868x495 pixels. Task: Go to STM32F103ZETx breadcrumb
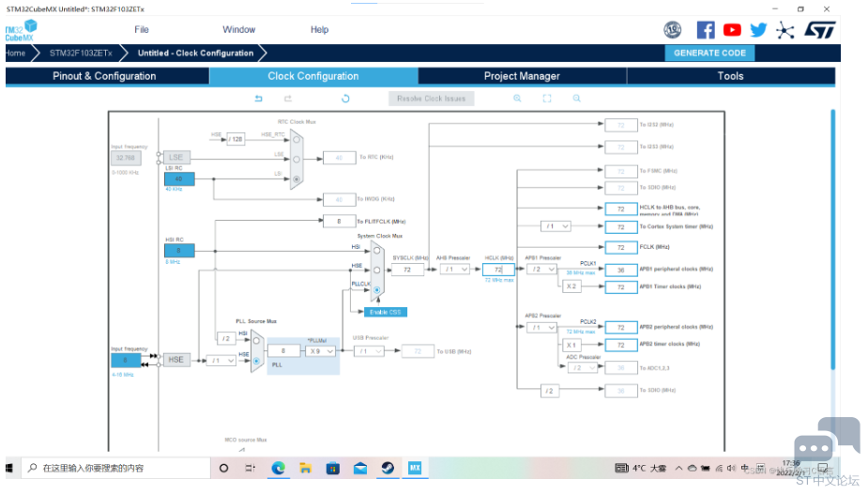[x=81, y=54]
